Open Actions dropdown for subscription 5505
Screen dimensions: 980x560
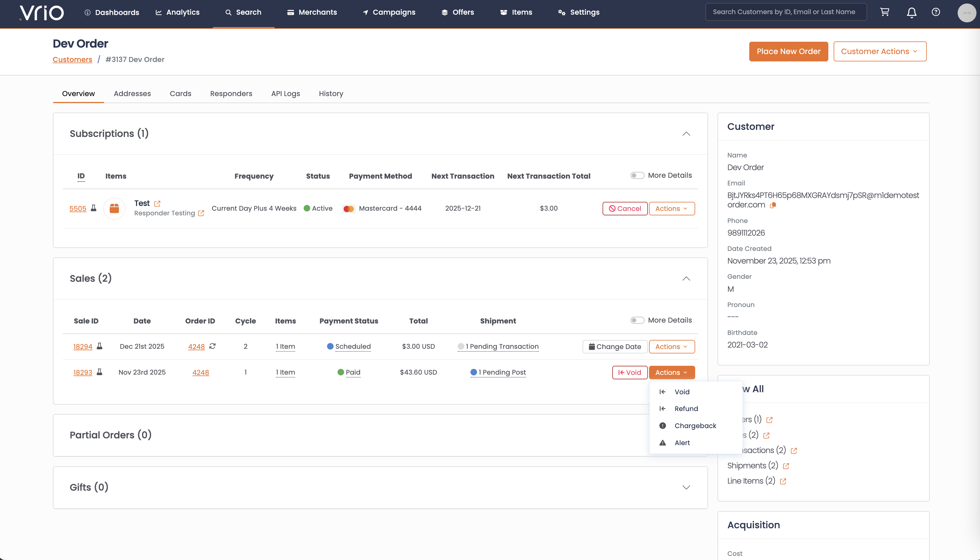pyautogui.click(x=671, y=209)
